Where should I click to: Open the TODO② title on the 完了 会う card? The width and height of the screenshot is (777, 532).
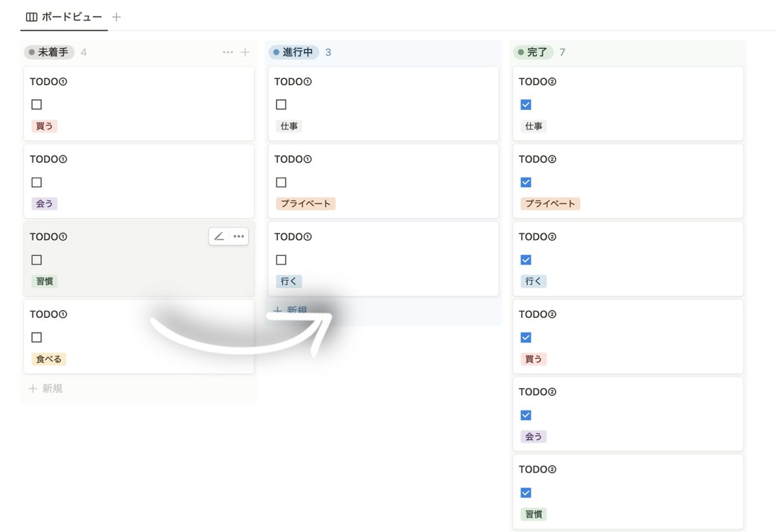tap(538, 392)
